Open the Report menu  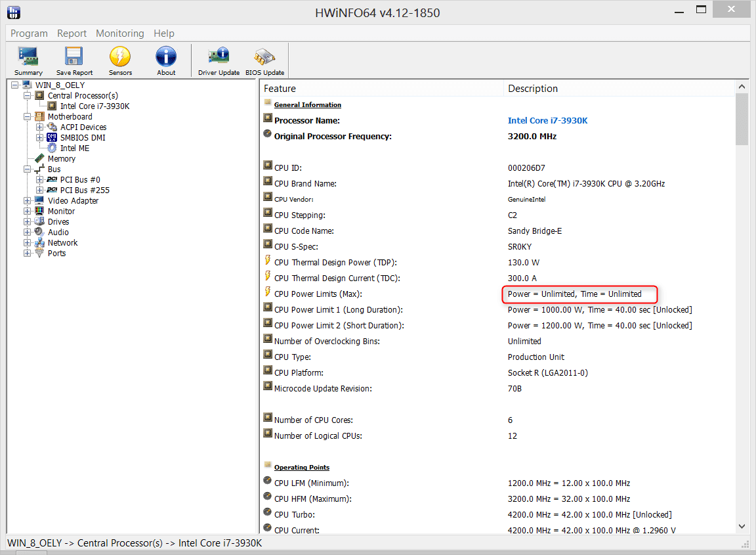[x=72, y=33]
